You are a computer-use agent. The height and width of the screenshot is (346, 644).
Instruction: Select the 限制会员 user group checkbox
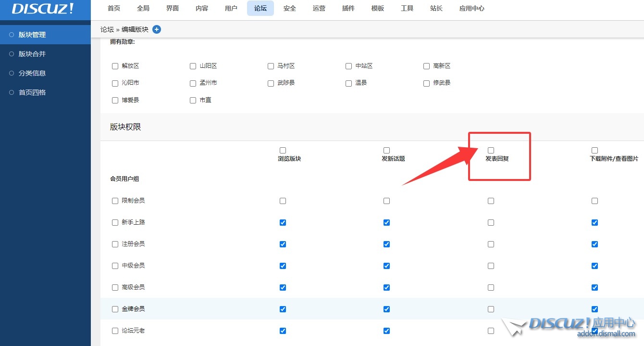pyautogui.click(x=115, y=201)
